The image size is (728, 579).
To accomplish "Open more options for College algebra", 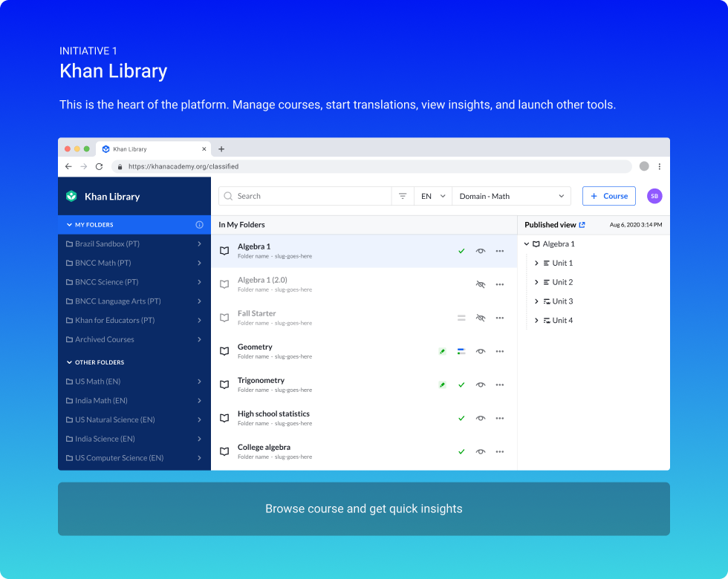I will pyautogui.click(x=499, y=451).
